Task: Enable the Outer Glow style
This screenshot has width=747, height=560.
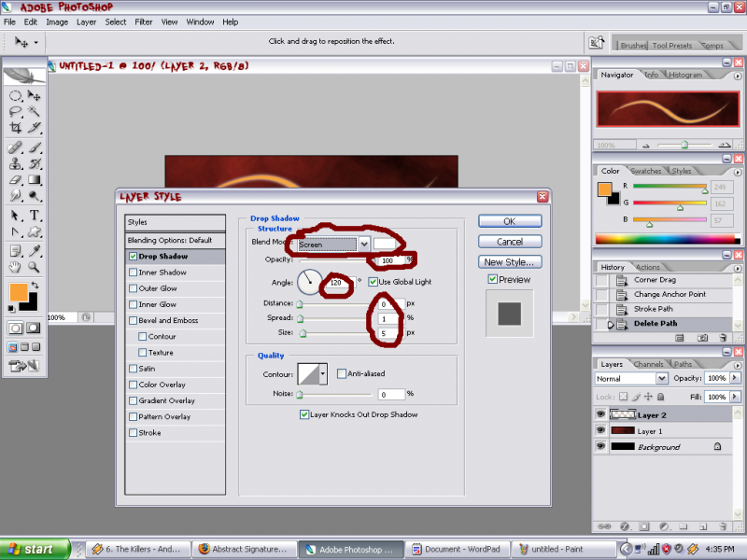Action: [134, 288]
